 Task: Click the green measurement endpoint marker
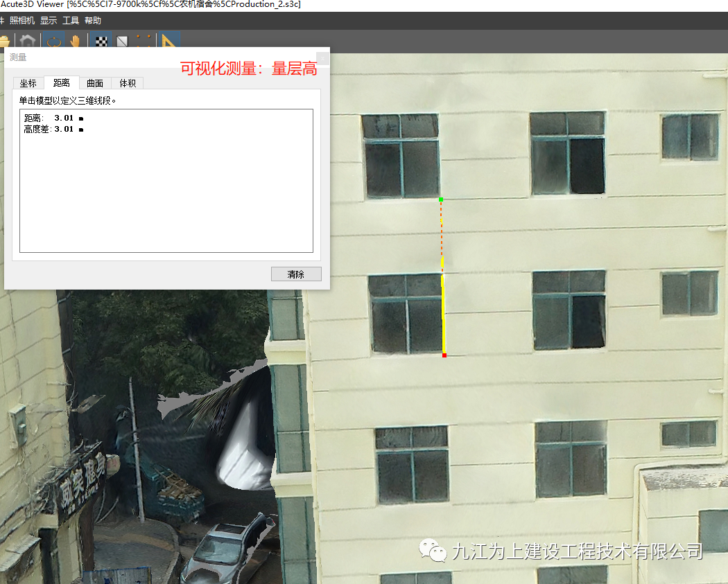point(441,200)
